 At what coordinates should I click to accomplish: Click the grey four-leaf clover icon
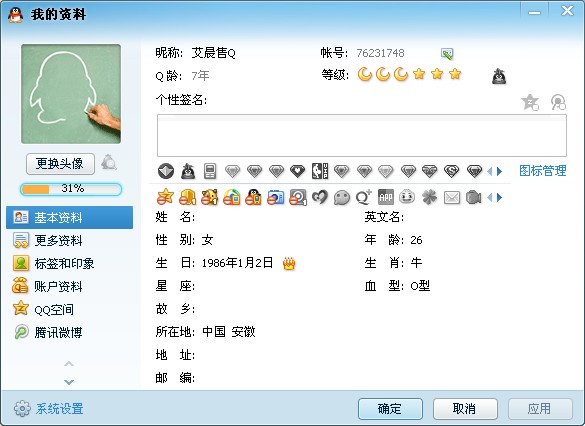point(429,197)
